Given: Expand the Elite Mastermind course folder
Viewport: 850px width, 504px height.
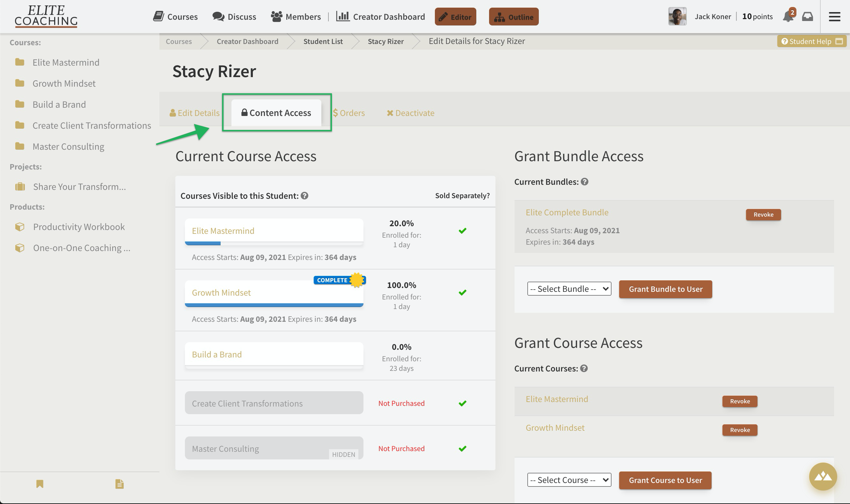Looking at the screenshot, I should click(x=20, y=62).
